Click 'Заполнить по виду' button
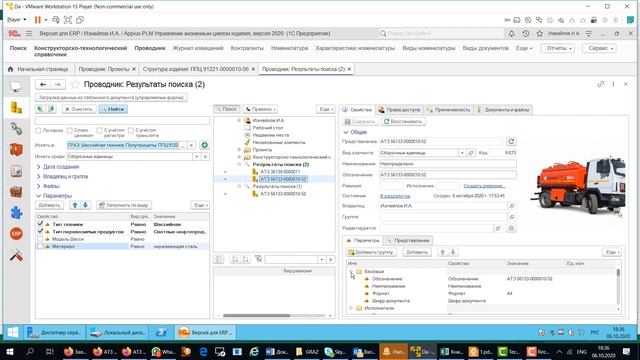640x360 pixels. (124, 205)
